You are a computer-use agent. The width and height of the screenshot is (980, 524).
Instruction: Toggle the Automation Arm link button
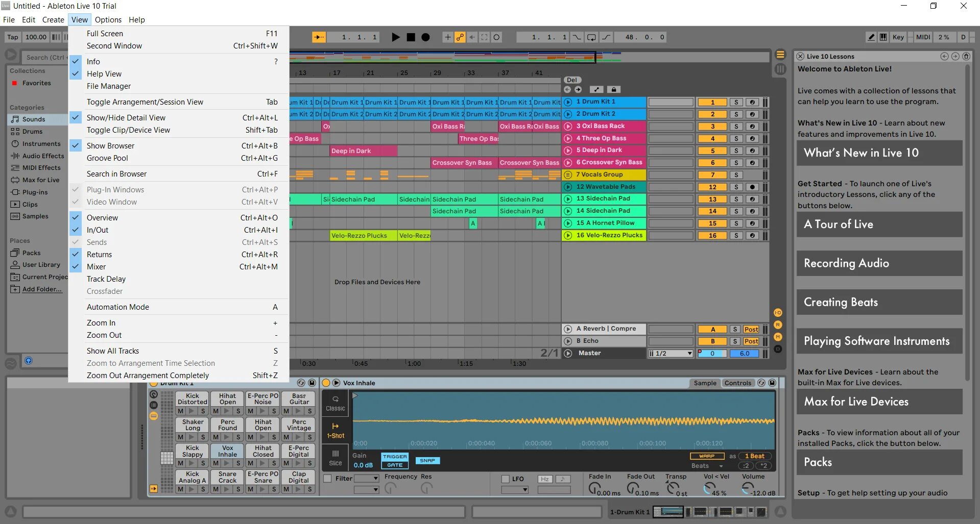pos(460,37)
